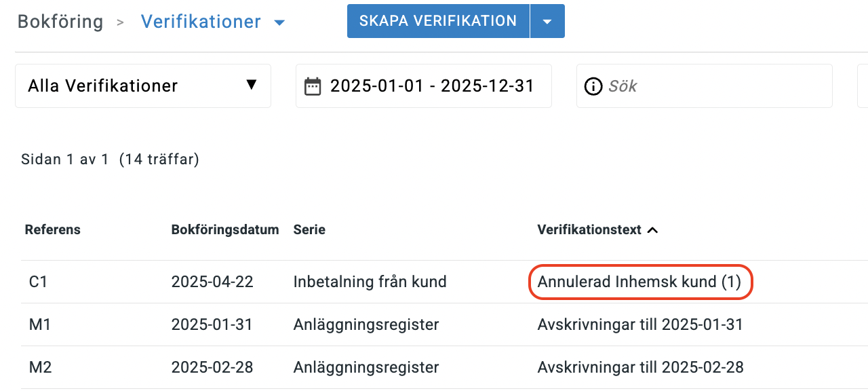Sort by the Bokföringsdatum column header

pos(225,229)
